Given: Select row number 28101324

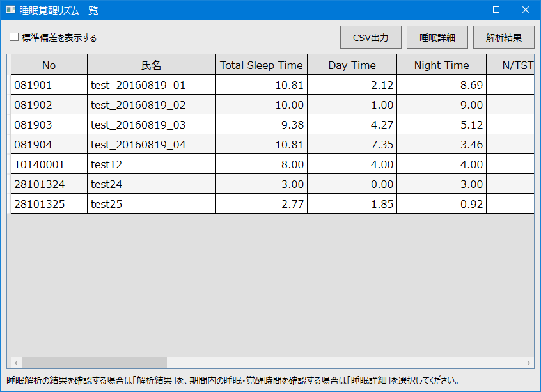Looking at the screenshot, I should point(49,184).
